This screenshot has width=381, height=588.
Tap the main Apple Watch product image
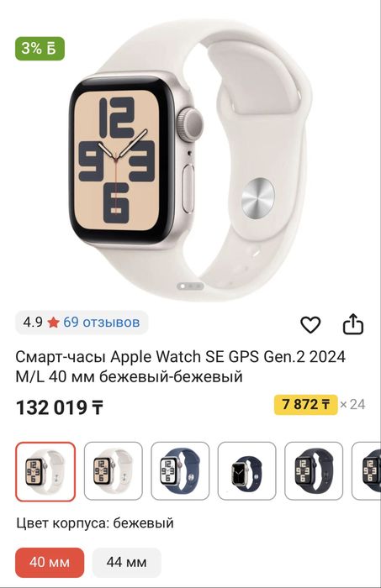click(x=190, y=160)
